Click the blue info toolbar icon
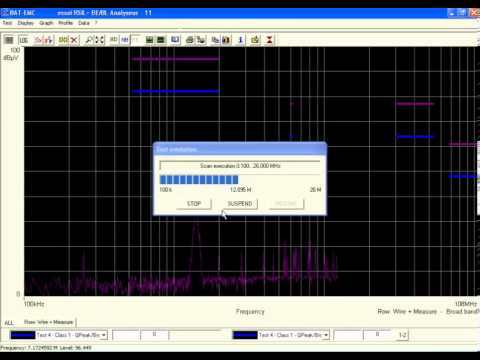The image size is (480, 360). click(x=241, y=40)
